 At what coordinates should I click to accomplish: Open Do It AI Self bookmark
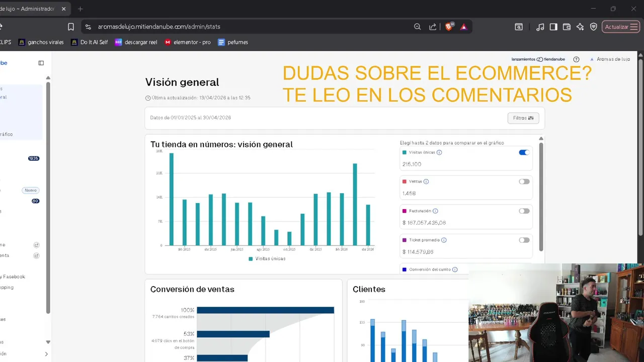pos(90,42)
